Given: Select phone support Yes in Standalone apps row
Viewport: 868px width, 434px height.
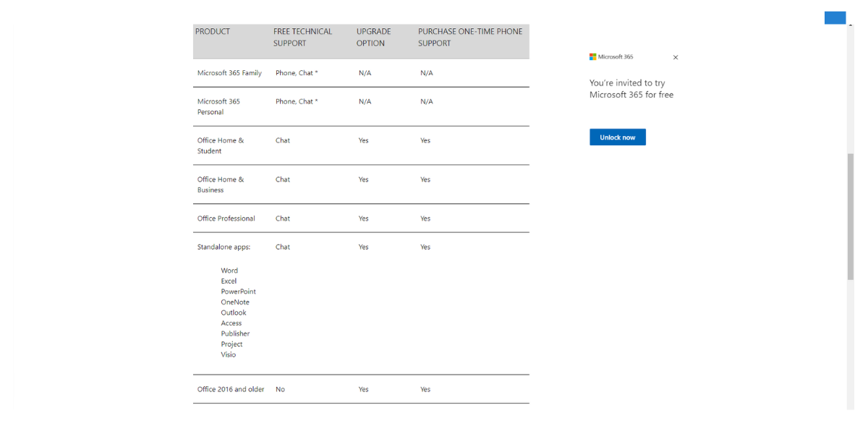Looking at the screenshot, I should pyautogui.click(x=425, y=247).
